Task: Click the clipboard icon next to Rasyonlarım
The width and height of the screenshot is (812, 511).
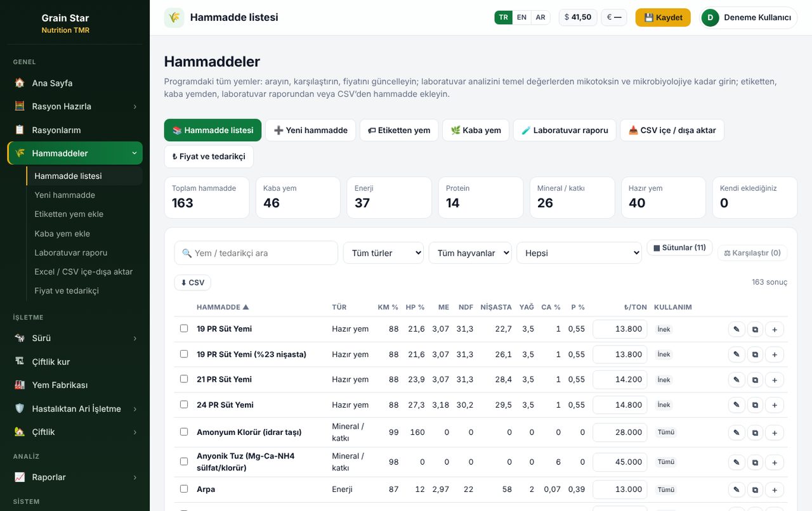Action: 20,130
